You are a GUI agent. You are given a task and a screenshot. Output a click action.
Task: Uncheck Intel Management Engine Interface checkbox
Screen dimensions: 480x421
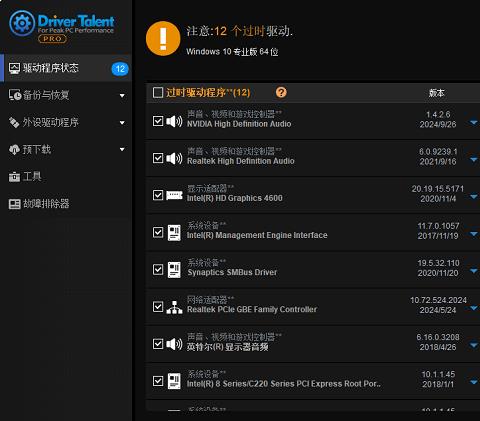[158, 232]
